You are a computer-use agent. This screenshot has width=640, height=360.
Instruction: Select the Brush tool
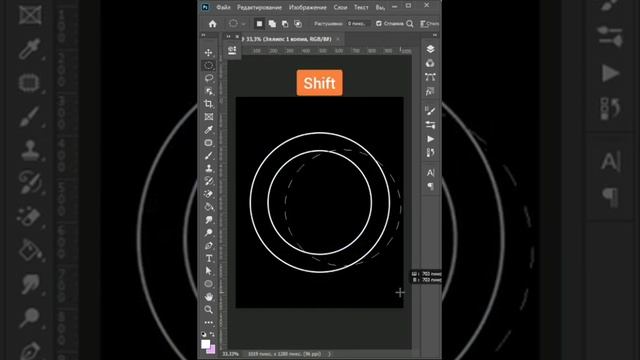point(209,156)
